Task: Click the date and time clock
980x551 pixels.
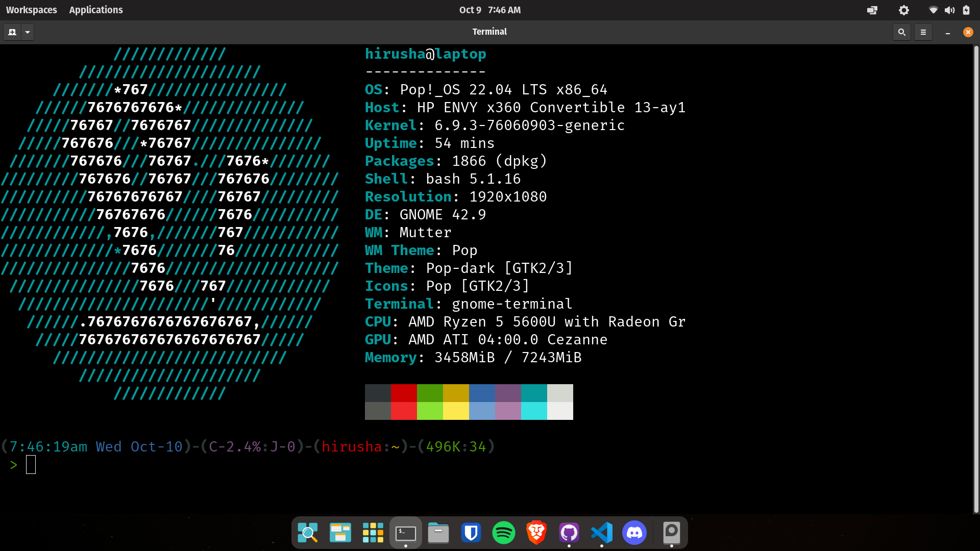Action: 489,10
